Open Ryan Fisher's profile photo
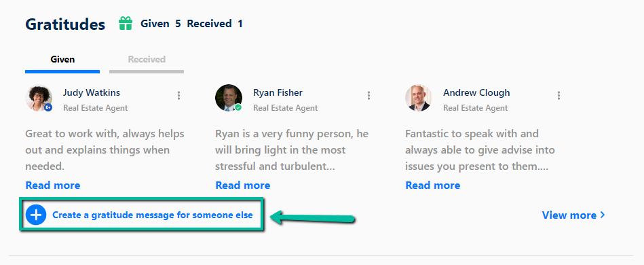 (229, 98)
